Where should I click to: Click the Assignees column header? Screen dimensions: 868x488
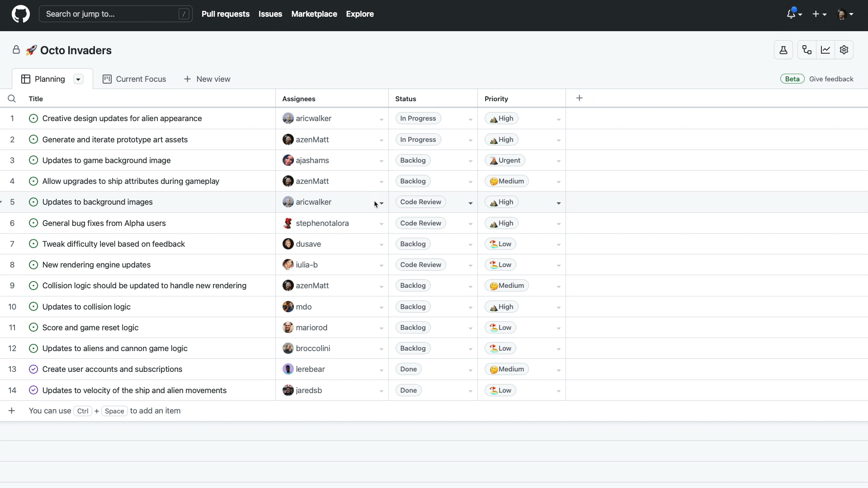[x=299, y=99]
